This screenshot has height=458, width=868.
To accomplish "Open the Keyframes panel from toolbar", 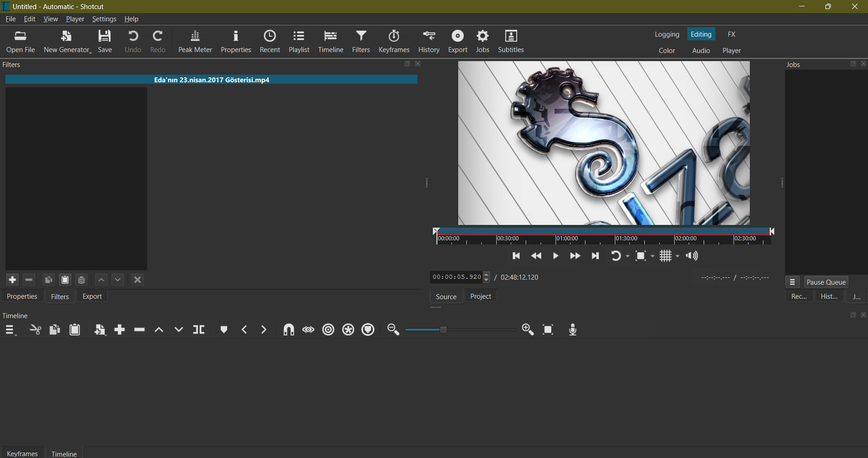I will coord(393,42).
